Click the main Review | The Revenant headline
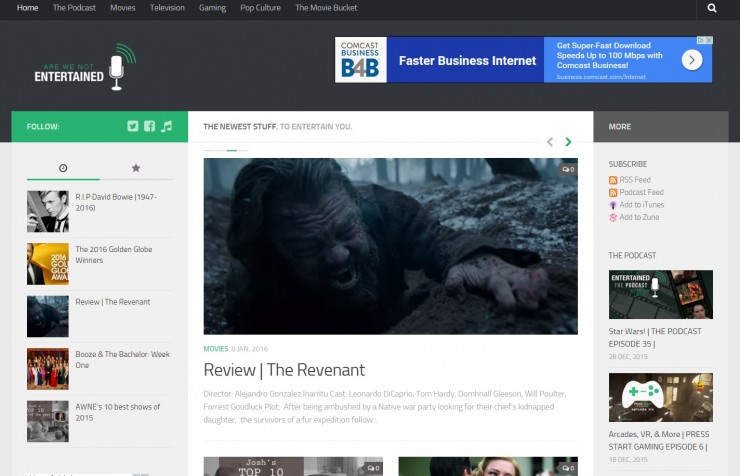The height and width of the screenshot is (476, 740). [284, 370]
